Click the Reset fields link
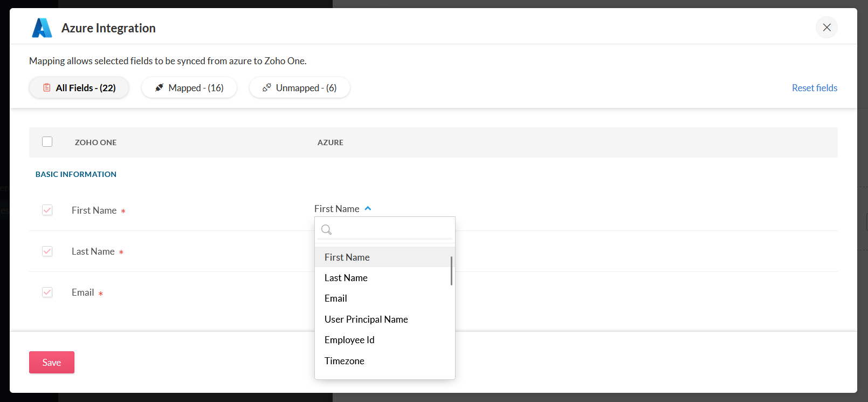This screenshot has height=402, width=868. pyautogui.click(x=814, y=88)
